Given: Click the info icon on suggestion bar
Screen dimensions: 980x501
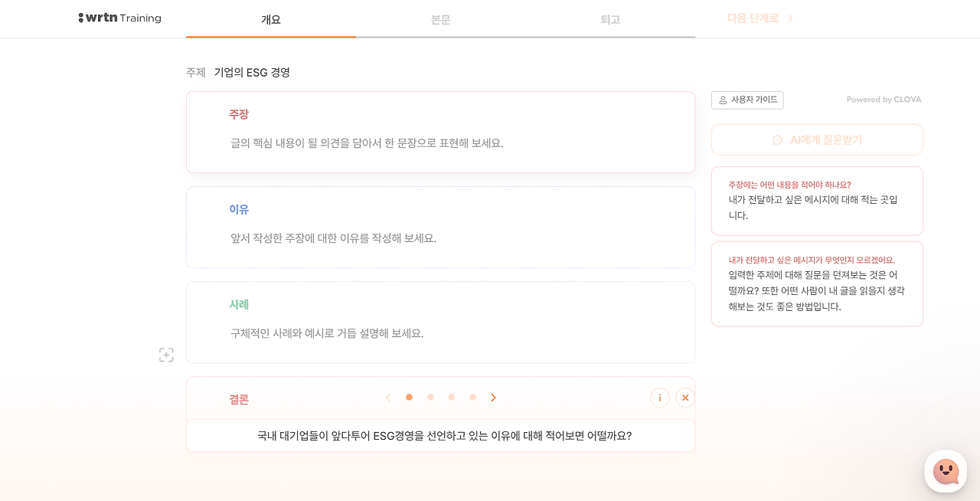Looking at the screenshot, I should tap(660, 398).
